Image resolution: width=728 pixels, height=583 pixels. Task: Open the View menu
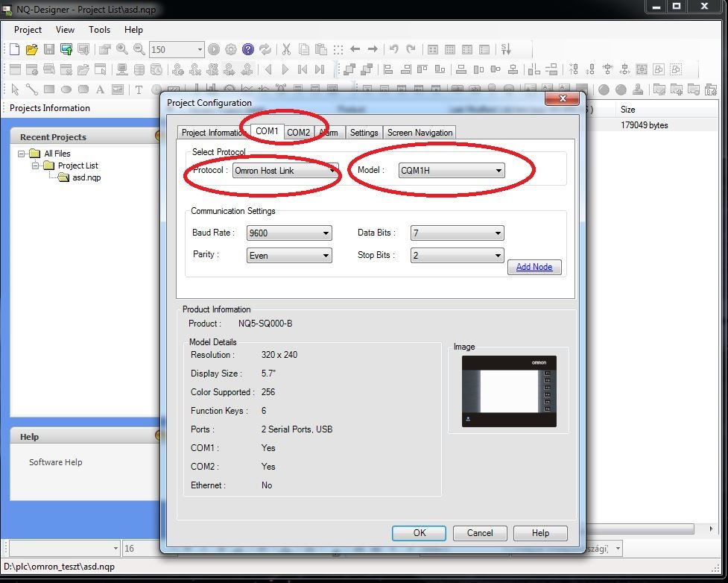click(65, 30)
